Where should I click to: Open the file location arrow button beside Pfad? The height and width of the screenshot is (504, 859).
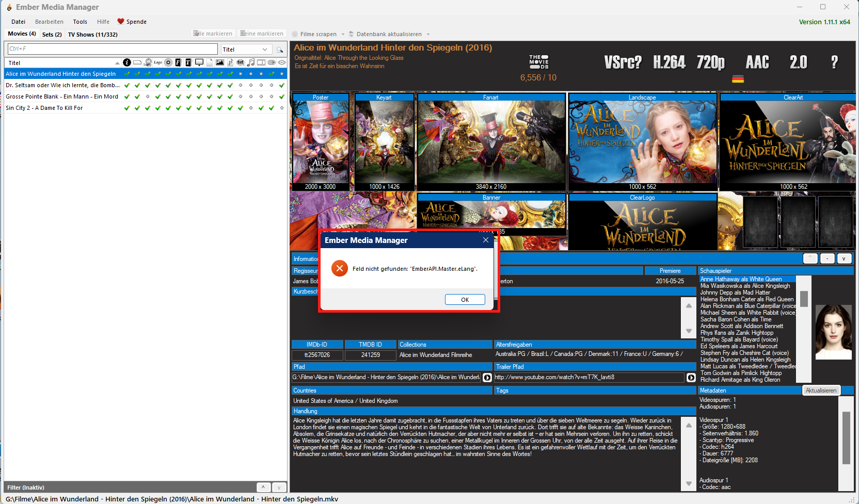[487, 378]
